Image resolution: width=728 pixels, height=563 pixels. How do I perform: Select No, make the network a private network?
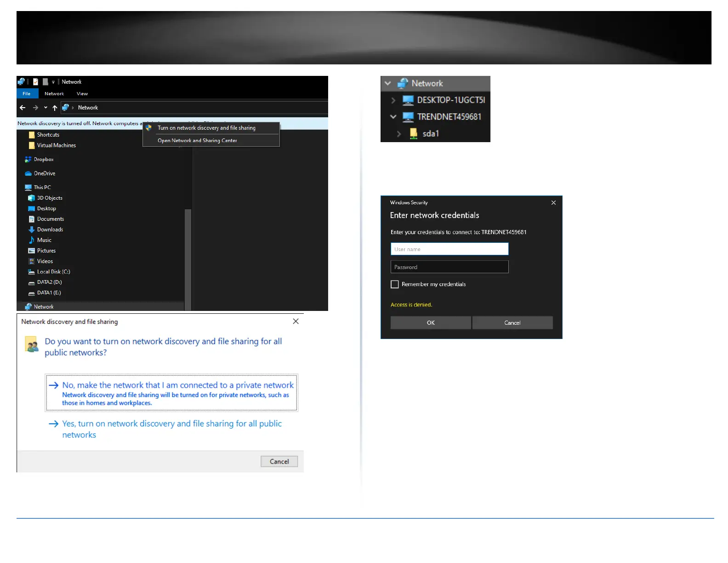(x=171, y=393)
